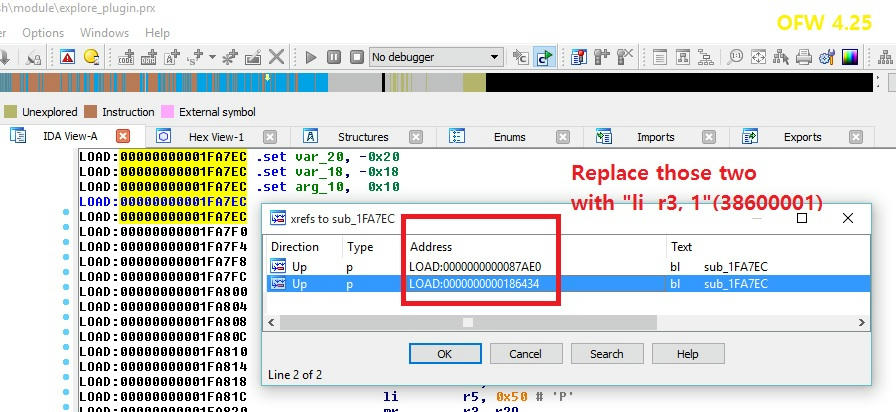Click Help in the xrefs dialog
Viewport: 896px width, 412px height.
(x=687, y=354)
